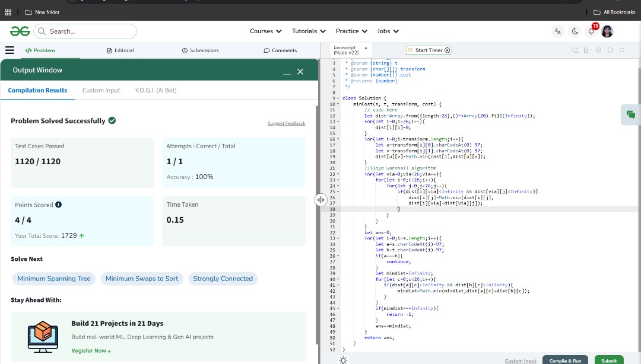Click the green copy panel icon on right edge
Image resolution: width=641 pixels, height=364 pixels.
click(x=631, y=114)
